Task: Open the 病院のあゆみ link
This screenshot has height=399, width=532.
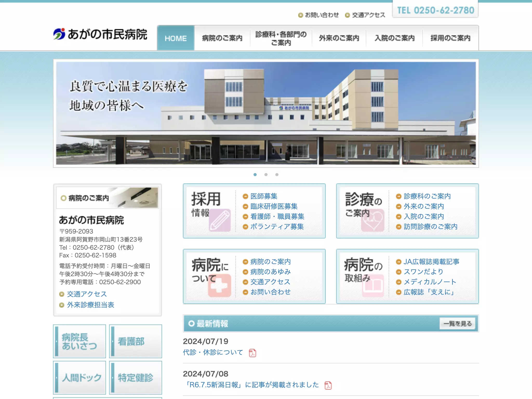Action: [x=271, y=272]
